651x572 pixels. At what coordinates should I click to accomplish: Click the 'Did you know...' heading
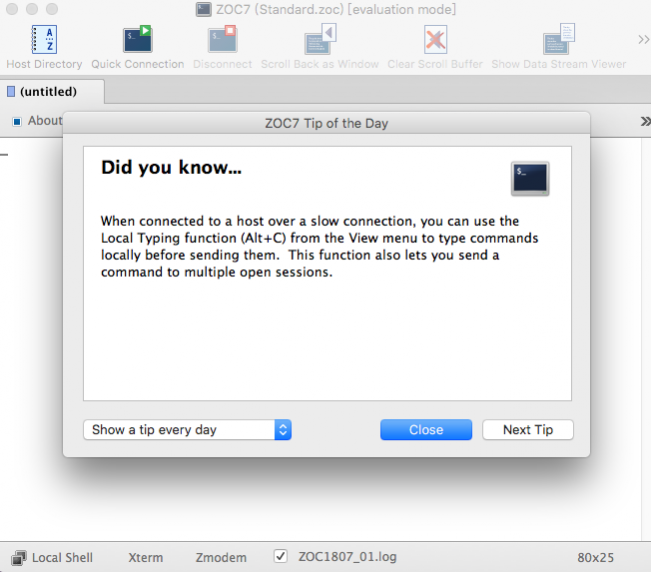point(171,167)
